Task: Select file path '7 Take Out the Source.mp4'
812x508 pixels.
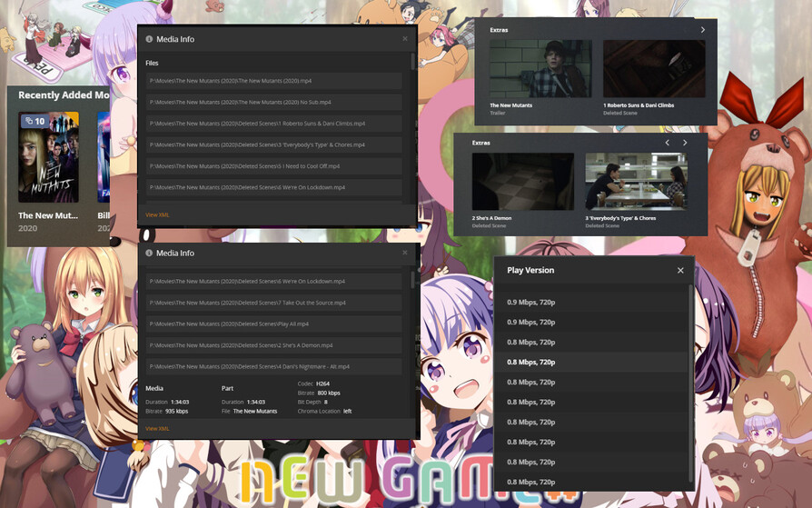Action: pyautogui.click(x=274, y=303)
